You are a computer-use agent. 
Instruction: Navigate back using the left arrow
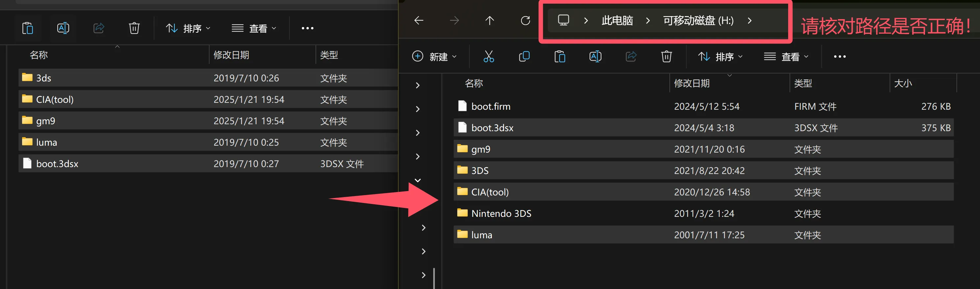[x=418, y=20]
